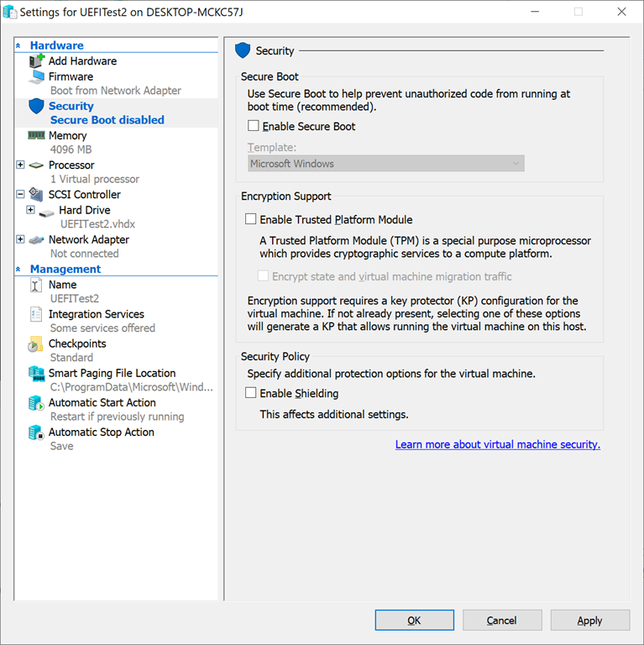Collapse the Hardware section header

(x=19, y=46)
